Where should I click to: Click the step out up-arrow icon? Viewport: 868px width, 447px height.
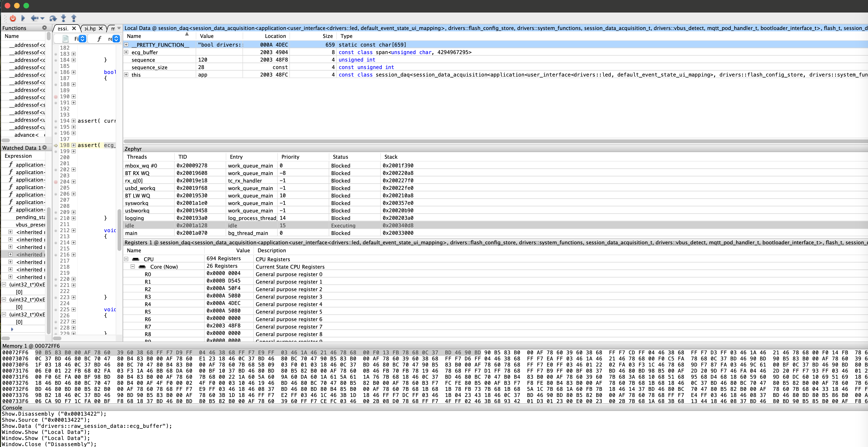point(74,18)
